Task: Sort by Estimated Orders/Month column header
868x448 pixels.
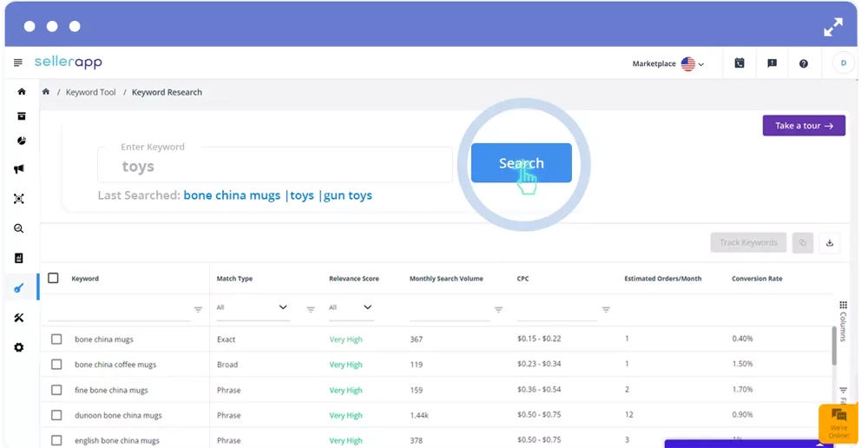Action: coord(662,279)
